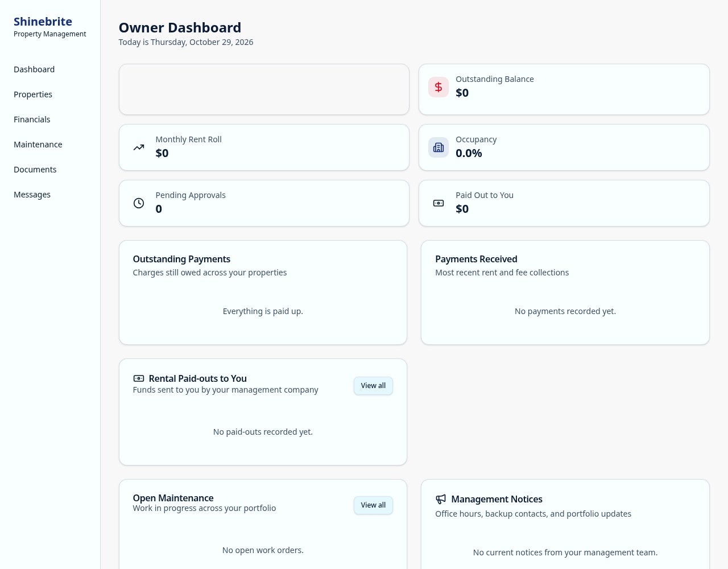Viewport: 728px width, 569px height.
Task: Click 'No paid-outs recorded yet.' text
Action: coord(263,432)
